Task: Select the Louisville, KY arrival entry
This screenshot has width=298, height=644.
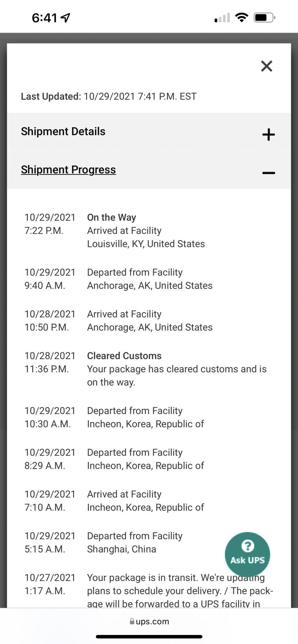Action: click(x=146, y=231)
